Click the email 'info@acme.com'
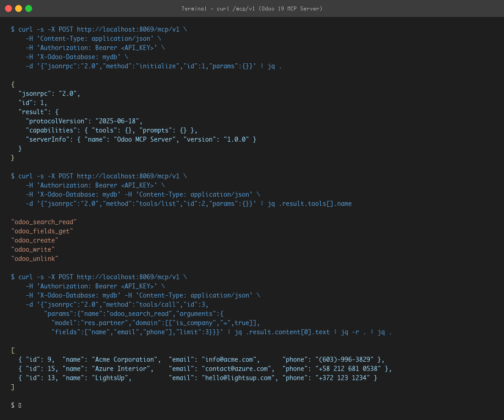The height and width of the screenshot is (420, 504). (229, 359)
